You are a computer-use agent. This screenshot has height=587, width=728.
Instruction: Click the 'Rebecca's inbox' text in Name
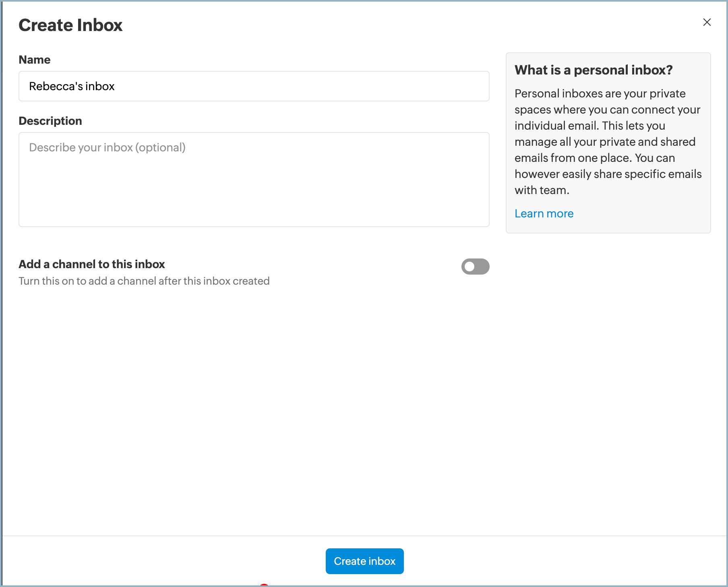tap(72, 86)
